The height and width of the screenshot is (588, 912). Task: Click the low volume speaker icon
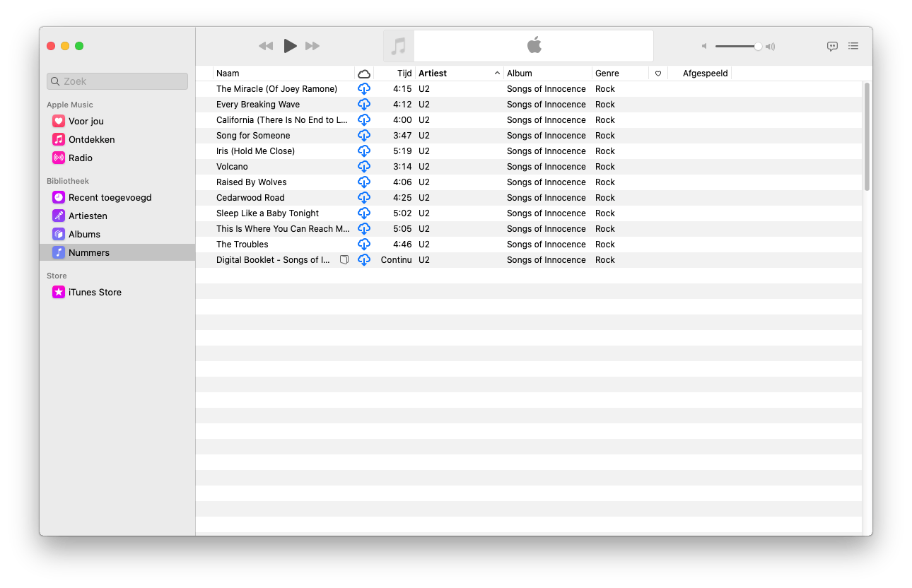click(x=704, y=46)
